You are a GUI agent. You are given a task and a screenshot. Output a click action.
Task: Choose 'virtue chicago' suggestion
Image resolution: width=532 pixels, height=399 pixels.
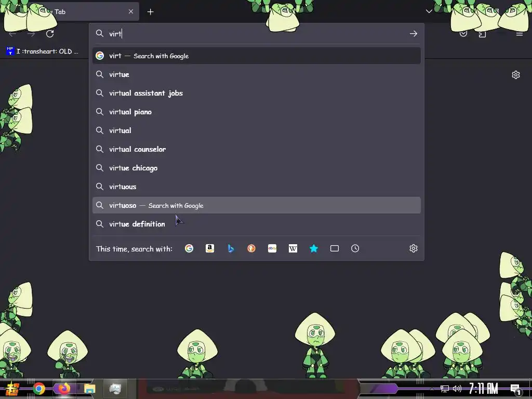[257, 168]
